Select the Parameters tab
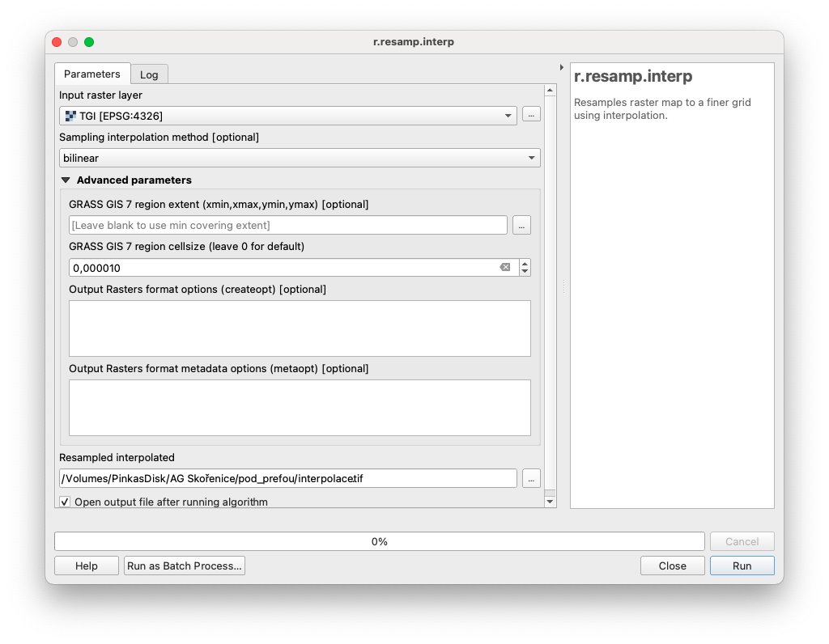 [91, 74]
